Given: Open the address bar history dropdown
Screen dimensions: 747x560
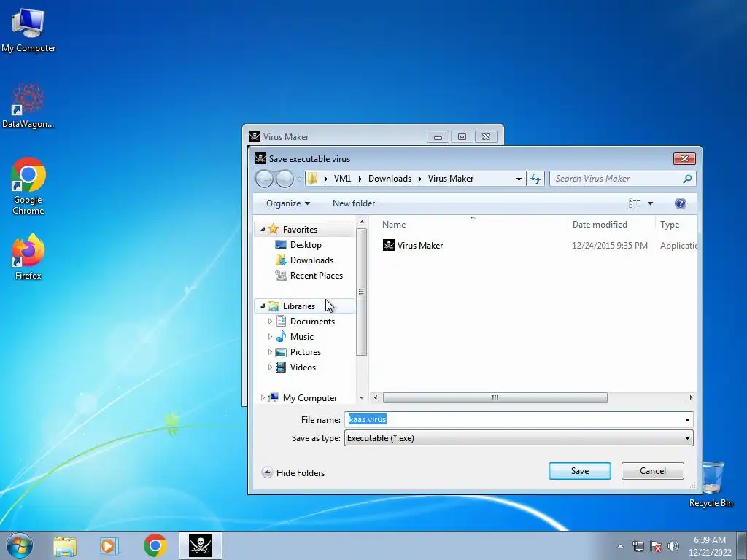Looking at the screenshot, I should tap(519, 179).
